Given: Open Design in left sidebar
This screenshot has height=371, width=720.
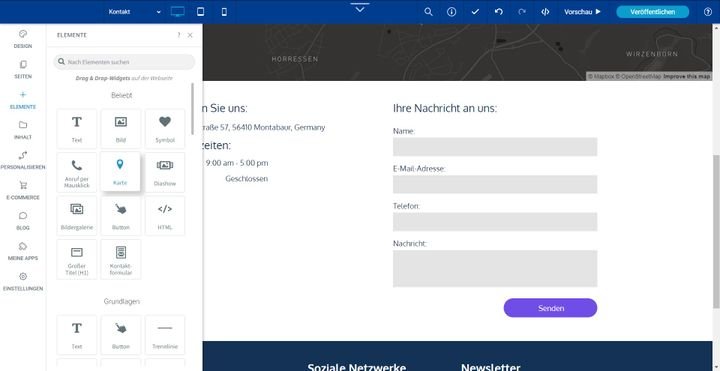Looking at the screenshot, I should tap(23, 39).
